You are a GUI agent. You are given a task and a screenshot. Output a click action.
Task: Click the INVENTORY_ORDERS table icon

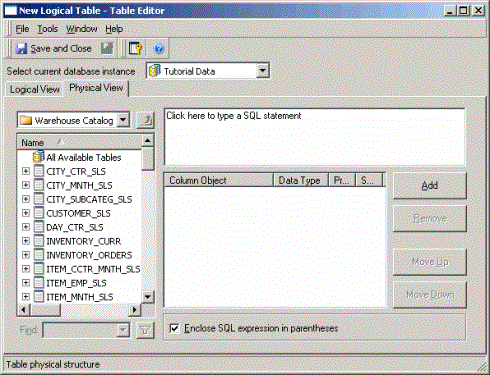(39, 255)
